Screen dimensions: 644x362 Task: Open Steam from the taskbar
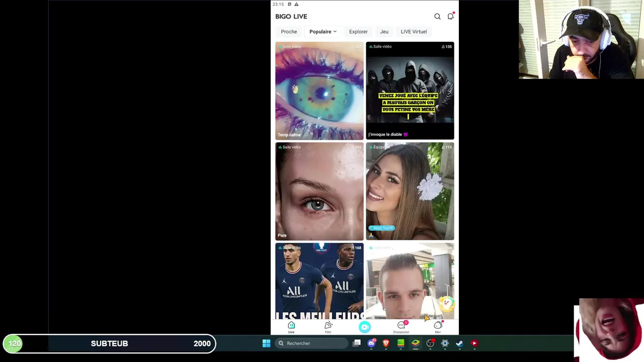459,343
